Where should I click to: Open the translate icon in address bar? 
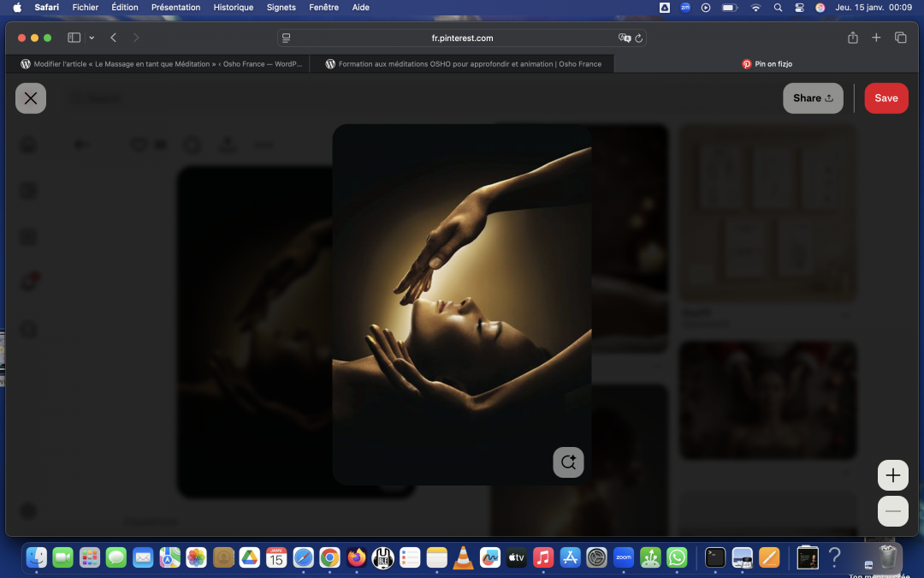tap(625, 39)
